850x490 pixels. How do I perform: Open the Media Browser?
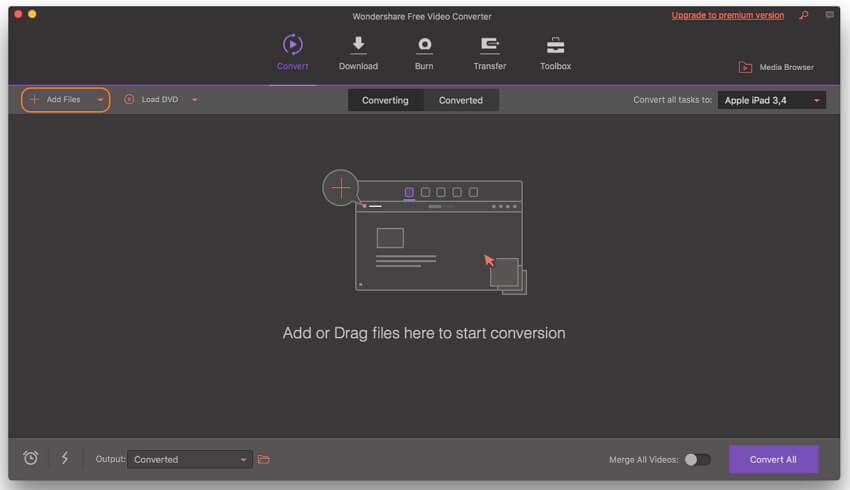tap(776, 67)
